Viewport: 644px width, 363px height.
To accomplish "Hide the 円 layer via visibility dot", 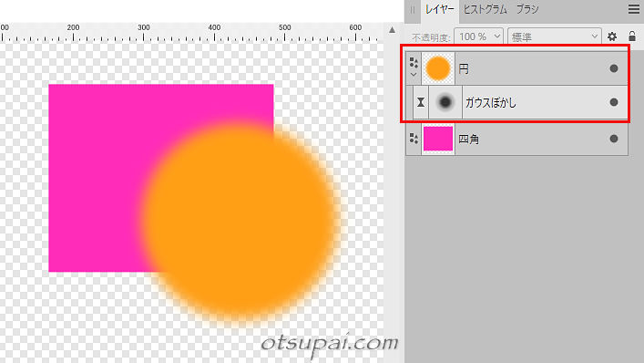I will tap(614, 68).
